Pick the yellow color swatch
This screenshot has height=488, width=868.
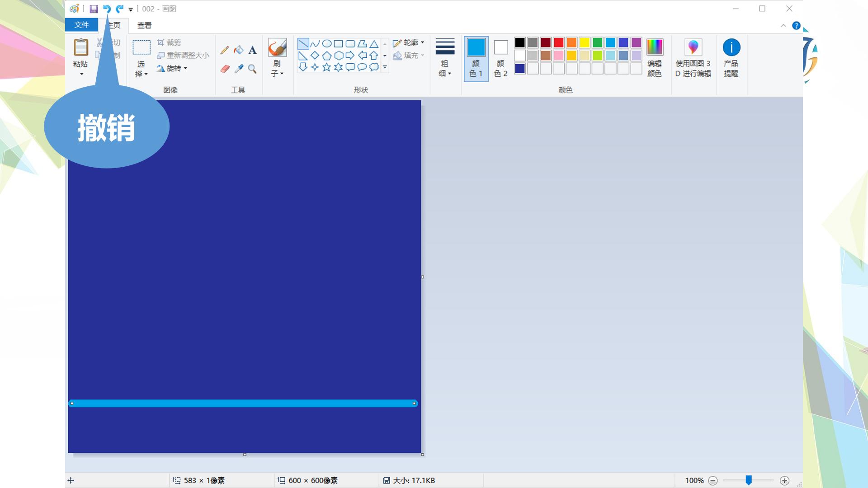click(x=585, y=42)
